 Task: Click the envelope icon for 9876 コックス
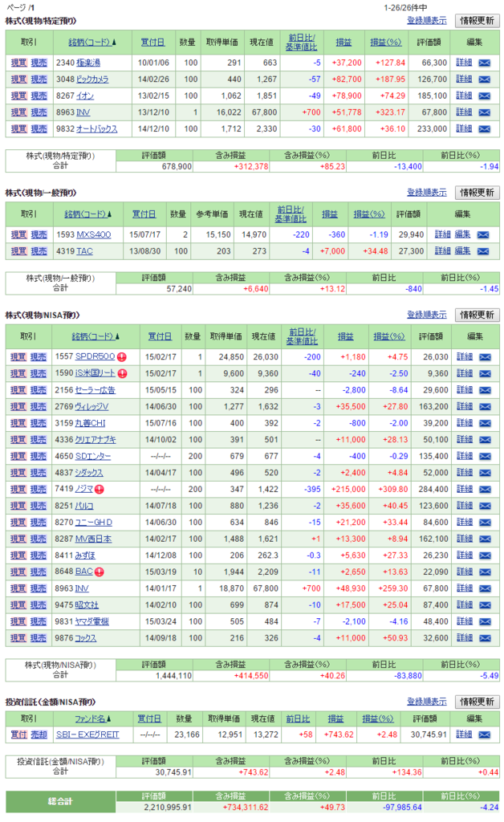pos(485,638)
